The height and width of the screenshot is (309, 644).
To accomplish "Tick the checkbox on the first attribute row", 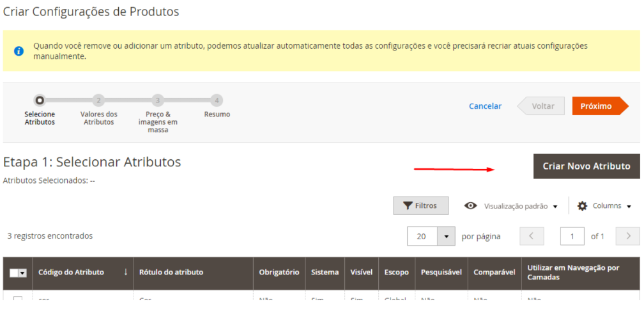I will click(x=18, y=299).
